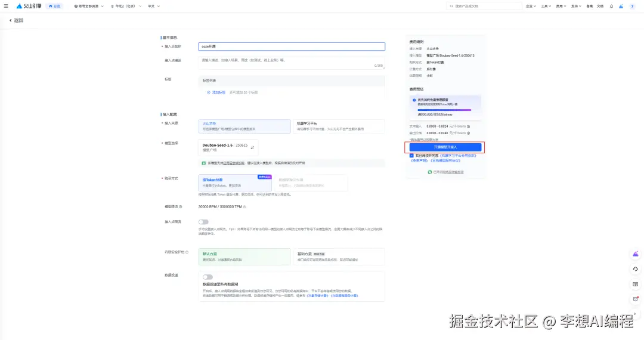
Task: Open the AI数据湖服务计费 link
Action: (x=345, y=296)
